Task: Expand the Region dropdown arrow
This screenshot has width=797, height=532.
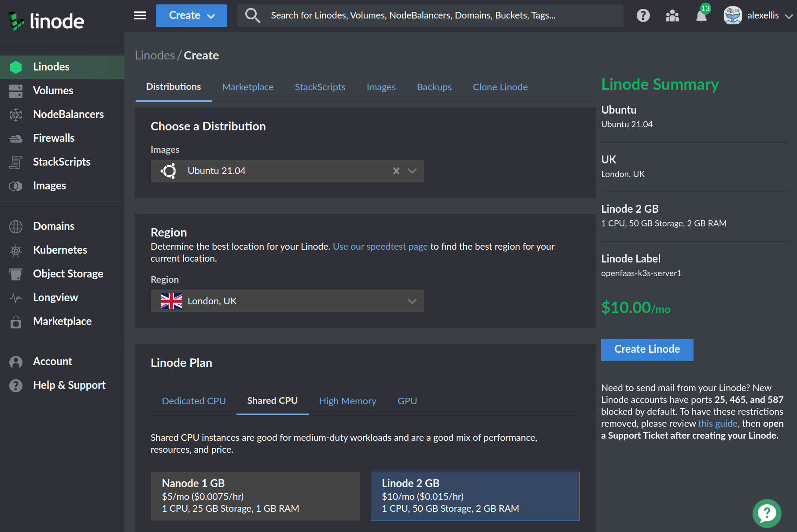Action: point(412,301)
